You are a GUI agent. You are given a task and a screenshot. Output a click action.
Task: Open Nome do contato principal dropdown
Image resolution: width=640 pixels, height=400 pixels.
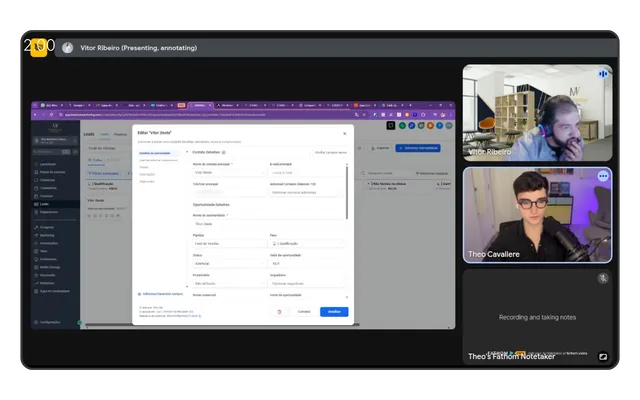(x=229, y=173)
